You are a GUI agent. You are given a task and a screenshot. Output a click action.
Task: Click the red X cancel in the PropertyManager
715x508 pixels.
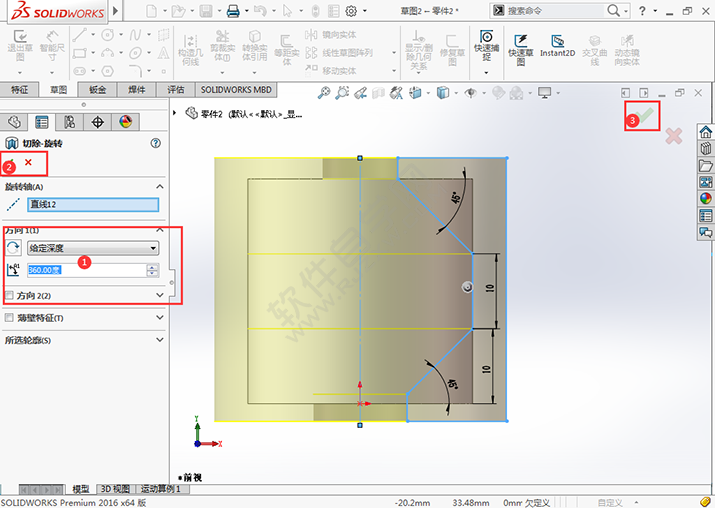coord(28,162)
